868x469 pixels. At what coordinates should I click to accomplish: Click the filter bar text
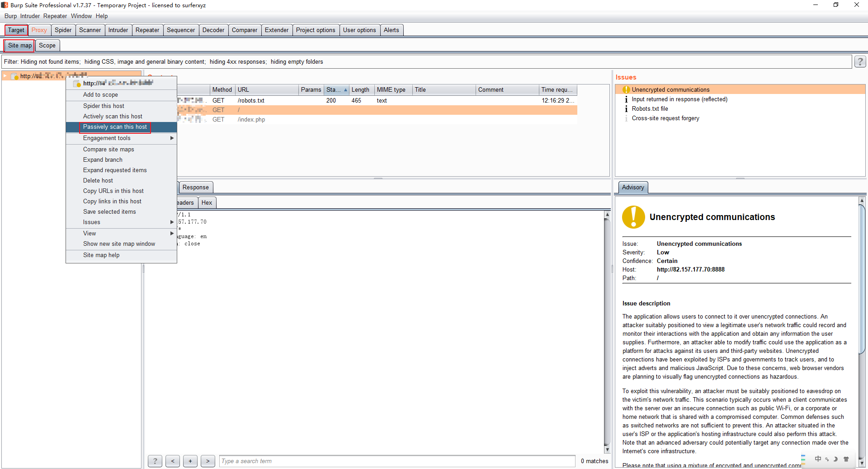point(164,61)
